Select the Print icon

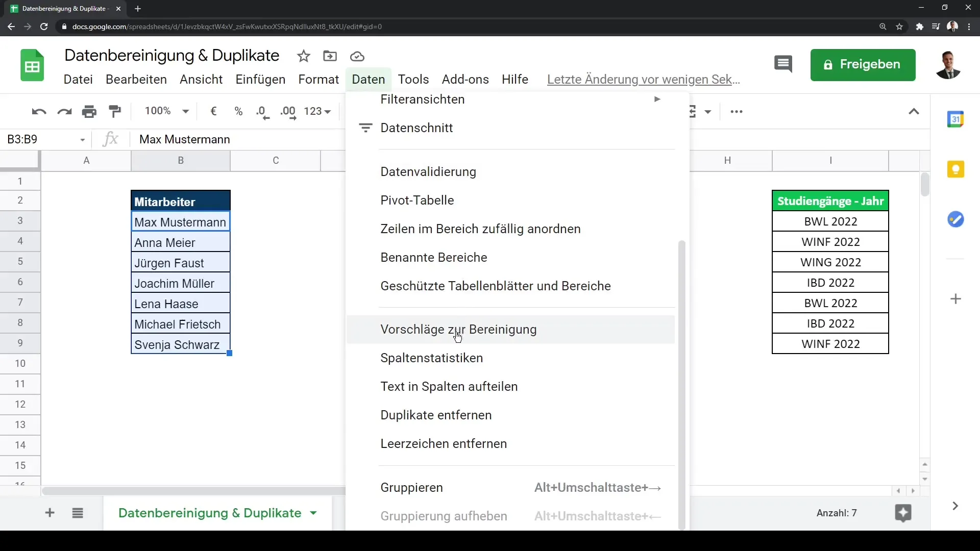point(89,111)
